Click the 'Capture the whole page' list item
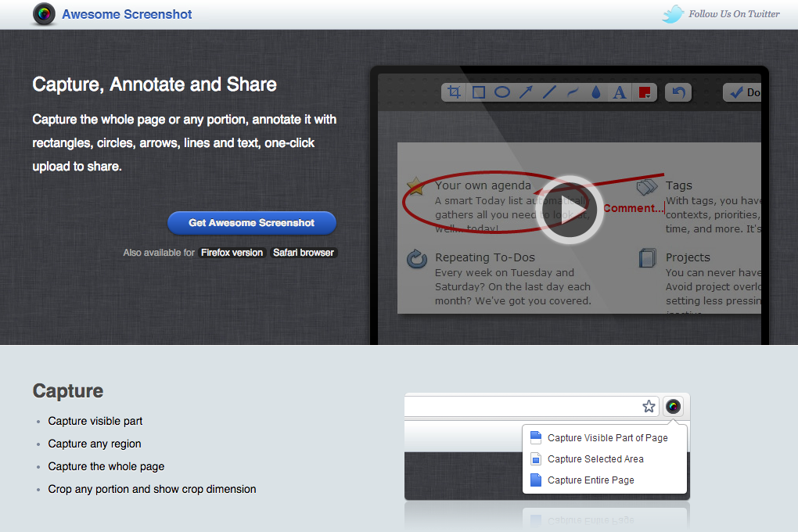 coord(106,466)
